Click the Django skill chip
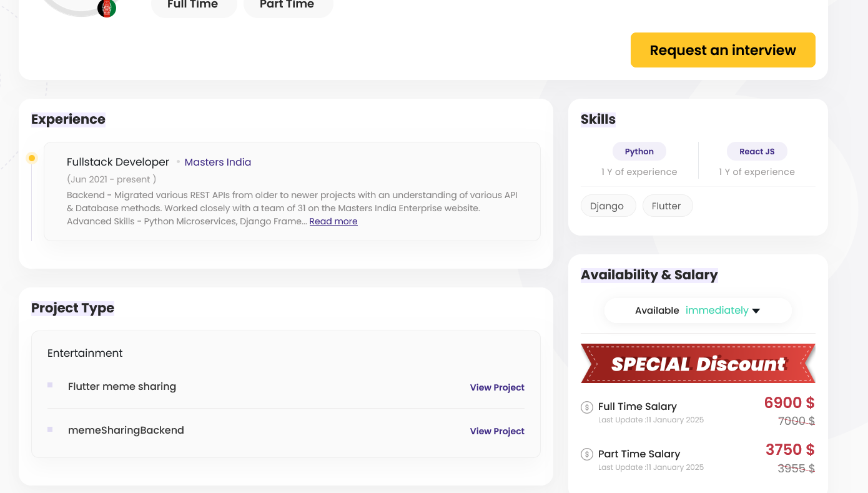 tap(607, 206)
